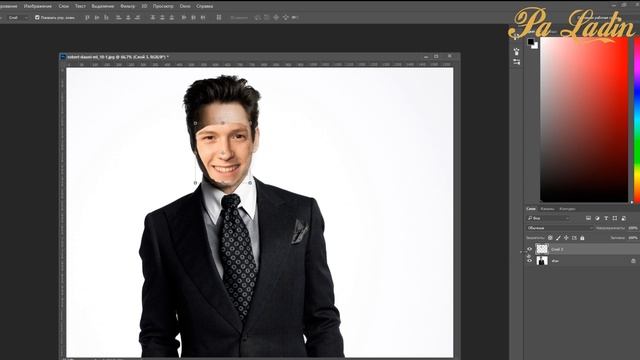Open the Изображение menu
The height and width of the screenshot is (360, 640).
point(38,6)
